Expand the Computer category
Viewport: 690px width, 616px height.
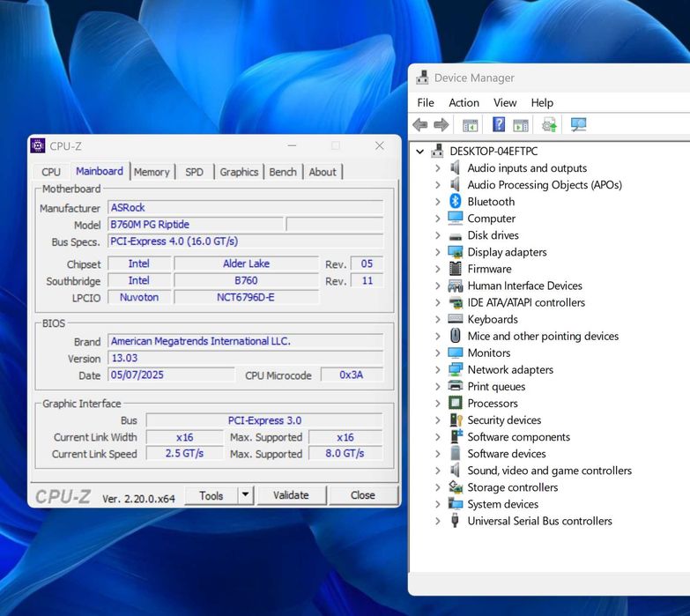pos(437,219)
